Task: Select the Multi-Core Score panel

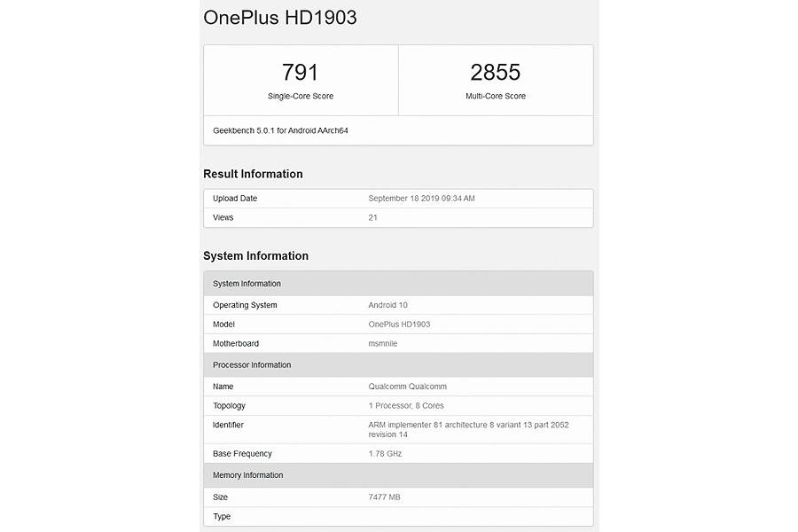Action: click(496, 80)
